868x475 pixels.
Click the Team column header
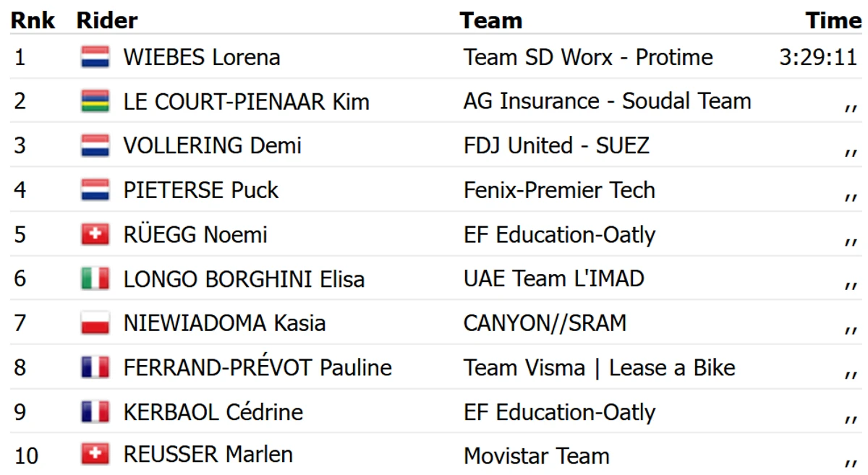coord(491,20)
